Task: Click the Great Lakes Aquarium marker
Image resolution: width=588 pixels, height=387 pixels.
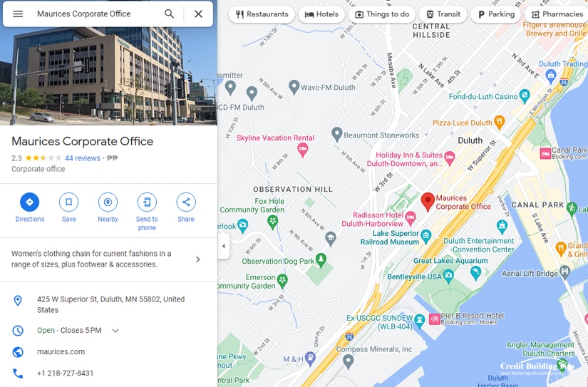Action: 475,273
